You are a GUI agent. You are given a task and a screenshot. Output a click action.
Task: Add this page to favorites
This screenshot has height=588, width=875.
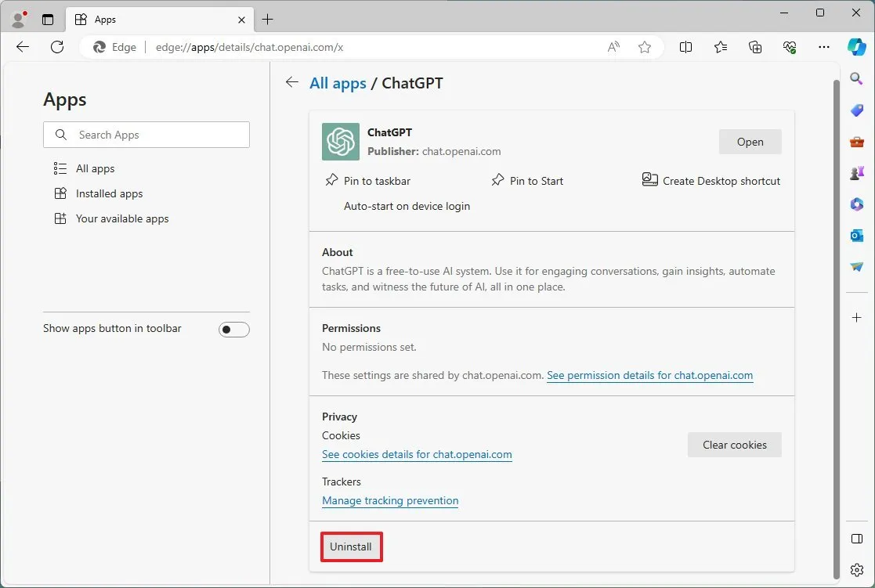[x=645, y=47]
